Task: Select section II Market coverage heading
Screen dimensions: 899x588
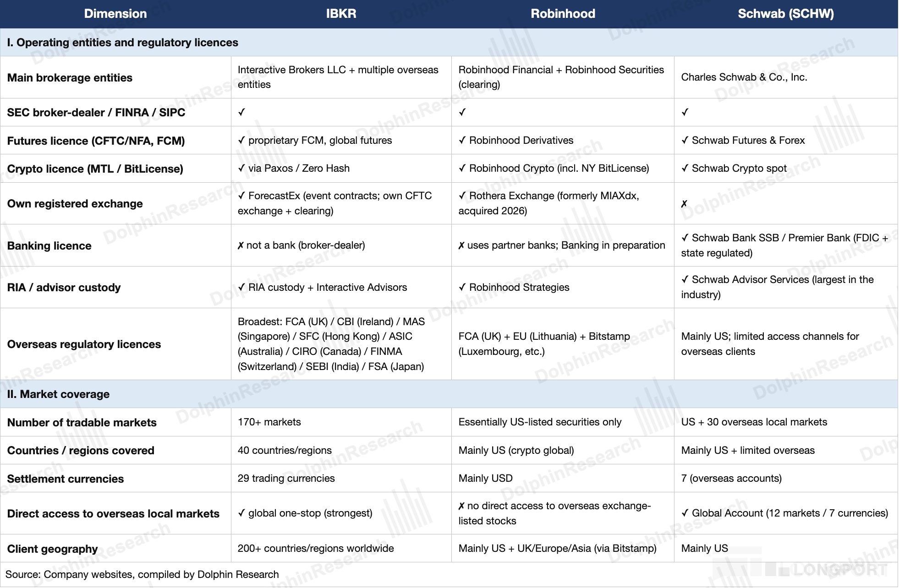Action: [58, 394]
